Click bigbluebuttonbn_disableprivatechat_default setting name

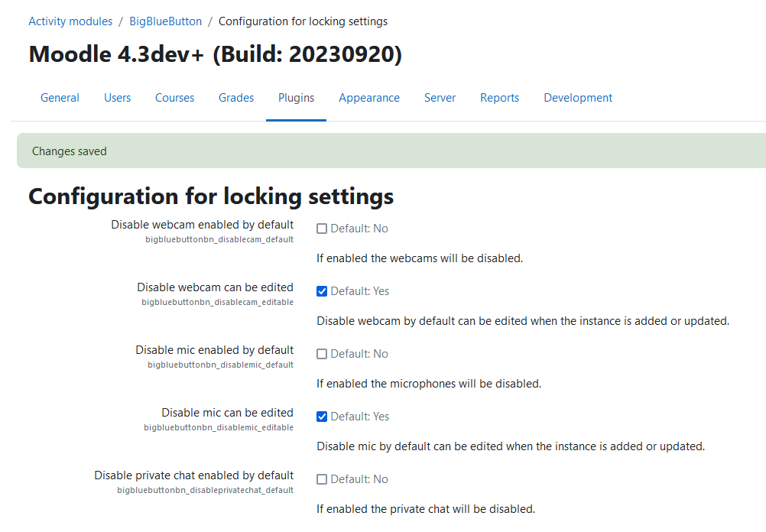(x=205, y=490)
